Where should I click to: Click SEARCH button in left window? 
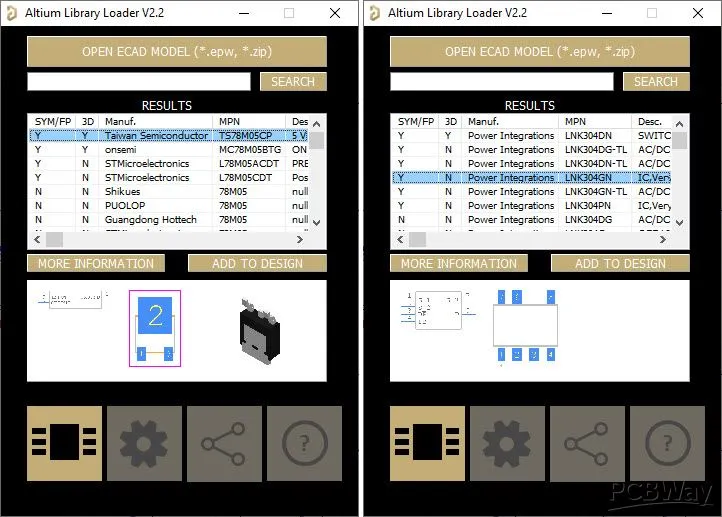point(293,81)
